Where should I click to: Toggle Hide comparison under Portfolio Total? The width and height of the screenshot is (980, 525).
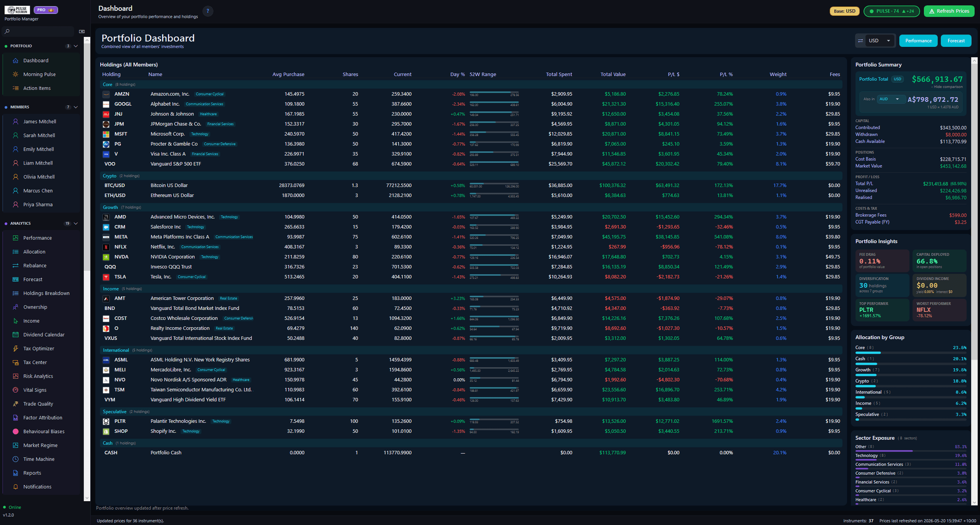coord(947,87)
